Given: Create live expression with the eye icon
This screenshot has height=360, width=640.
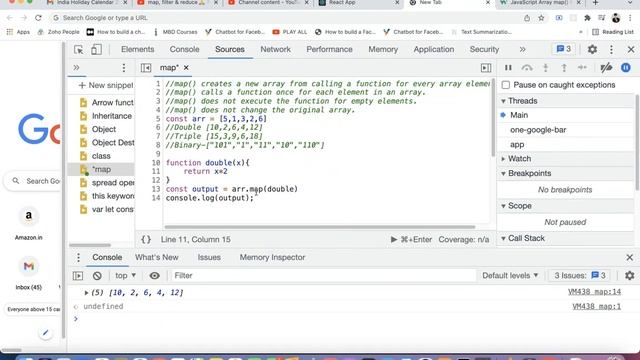Looking at the screenshot, I should click(154, 276).
